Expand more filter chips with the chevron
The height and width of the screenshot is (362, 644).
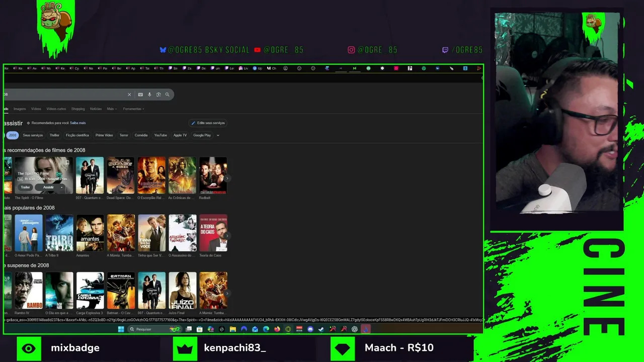coord(218,135)
